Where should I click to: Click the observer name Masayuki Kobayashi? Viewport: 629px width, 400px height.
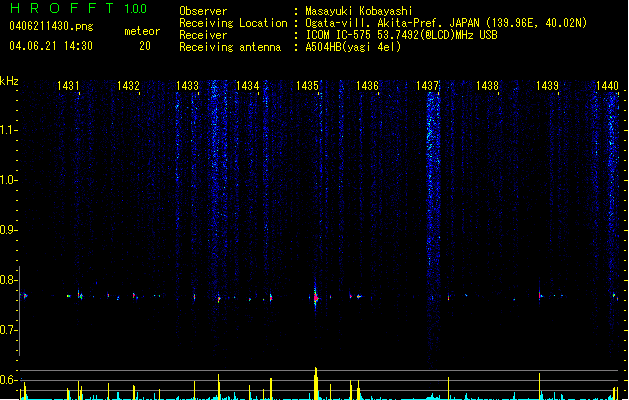(x=359, y=11)
